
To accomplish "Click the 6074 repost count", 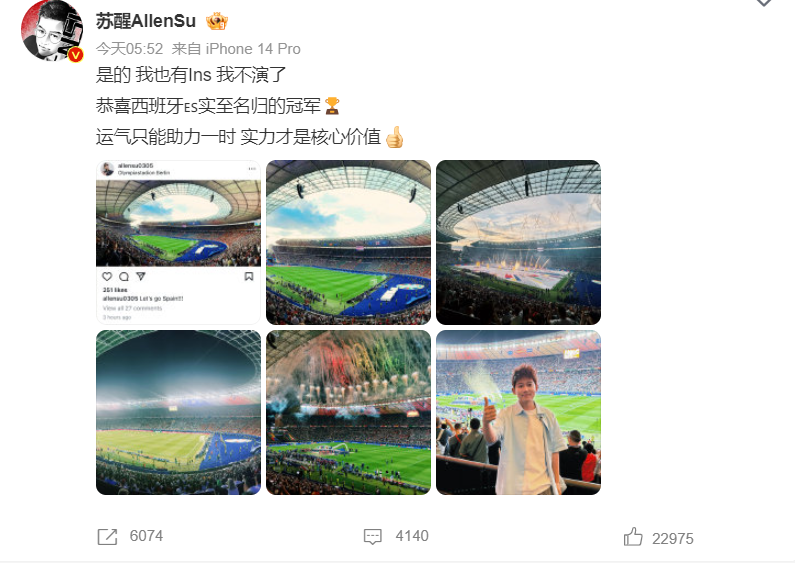I will pyautogui.click(x=147, y=536).
